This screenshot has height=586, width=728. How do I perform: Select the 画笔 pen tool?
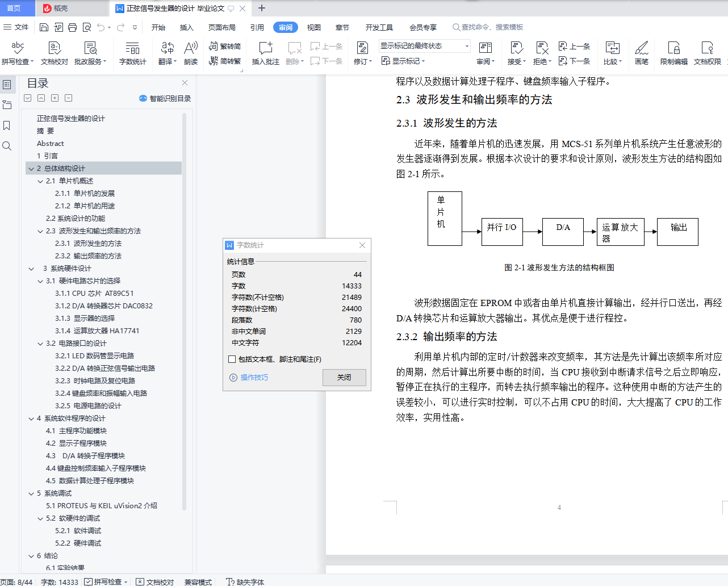coord(642,53)
